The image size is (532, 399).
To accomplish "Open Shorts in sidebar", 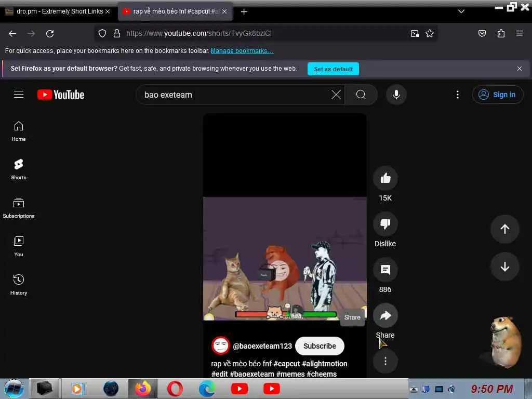I will coord(19,169).
